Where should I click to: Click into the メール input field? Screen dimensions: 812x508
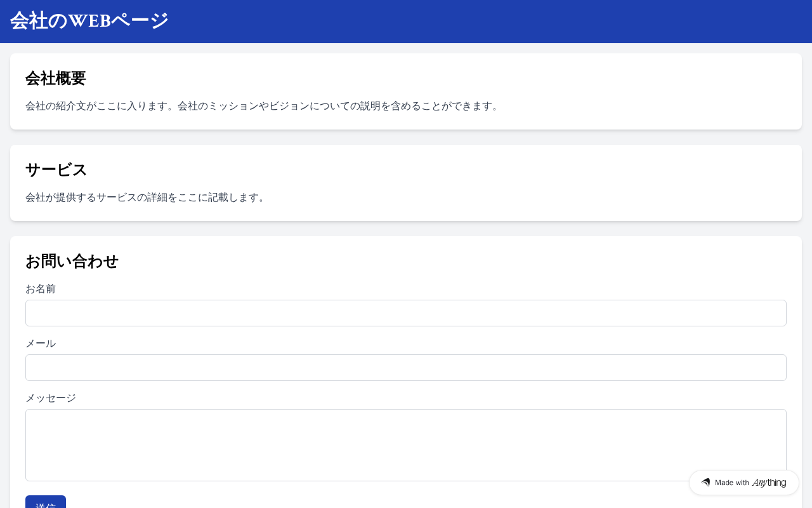(406, 368)
